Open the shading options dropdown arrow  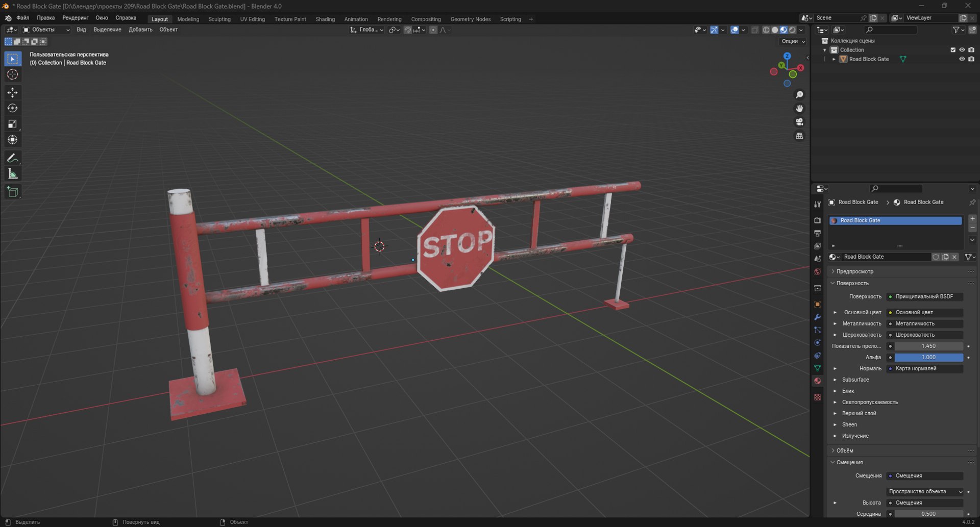pyautogui.click(x=801, y=30)
